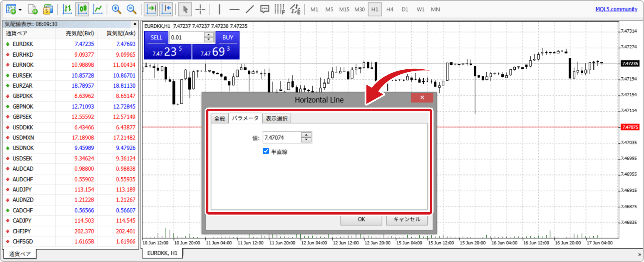Pick the horizontal line drawing tool

click(234, 9)
